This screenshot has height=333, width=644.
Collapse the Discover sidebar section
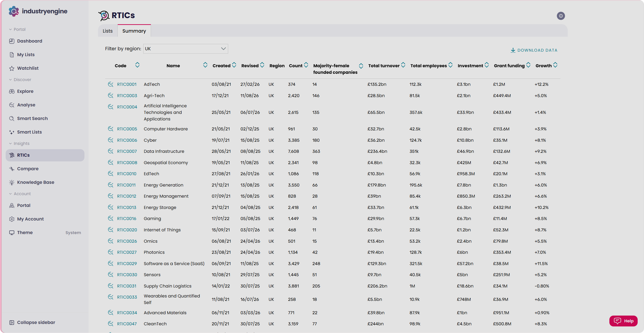pyautogui.click(x=20, y=79)
